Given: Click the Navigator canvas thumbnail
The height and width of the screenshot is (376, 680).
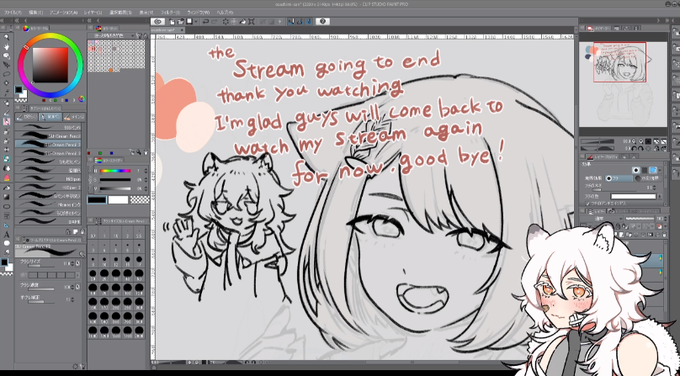Looking at the screenshot, I should (622, 84).
